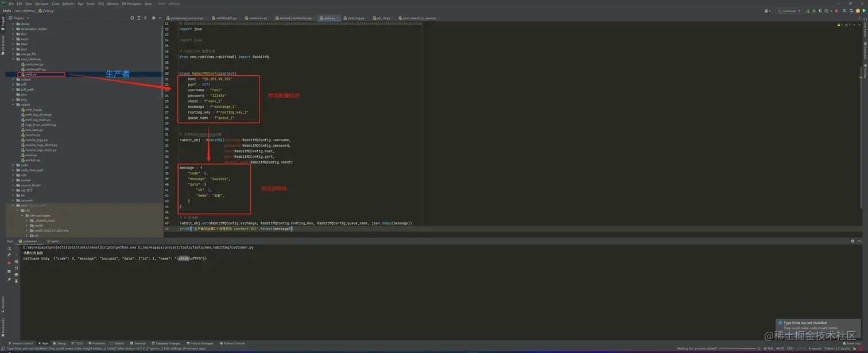Click the run with coverage toolbar icon
The height and width of the screenshot is (353, 868).
(819, 11)
